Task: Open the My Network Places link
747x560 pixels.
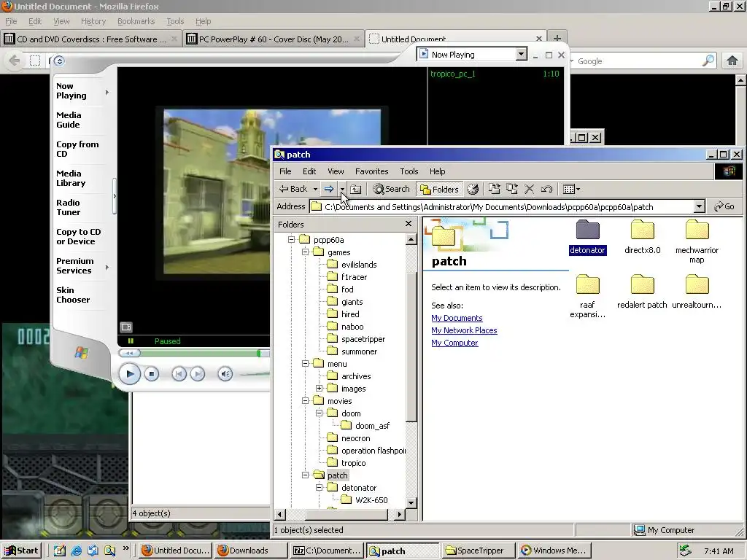Action: pyautogui.click(x=464, y=330)
